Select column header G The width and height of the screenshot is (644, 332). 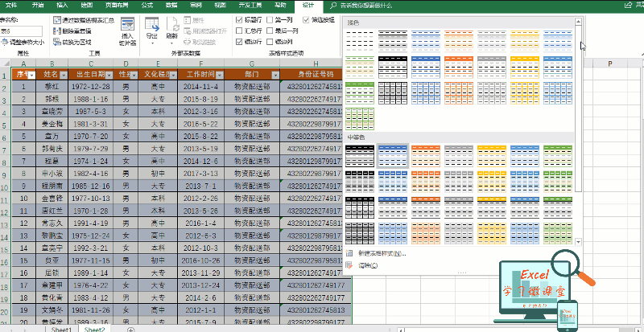[252, 64]
